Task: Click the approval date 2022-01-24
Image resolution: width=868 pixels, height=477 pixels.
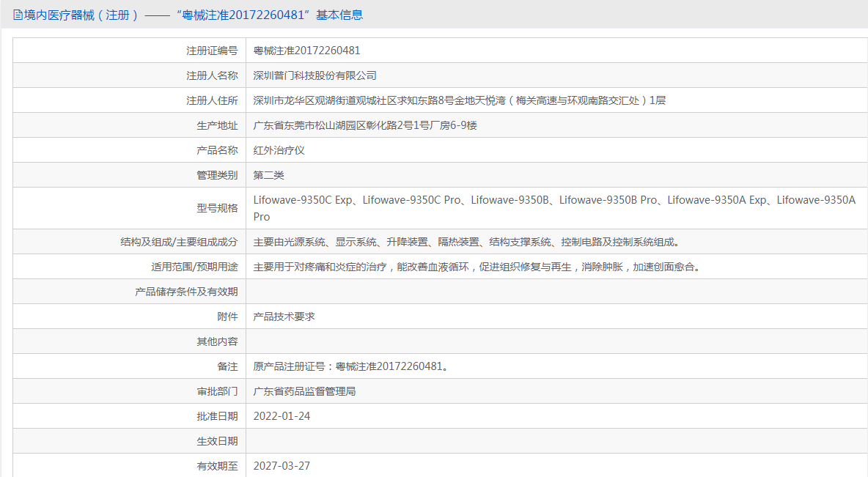Action: pos(282,416)
